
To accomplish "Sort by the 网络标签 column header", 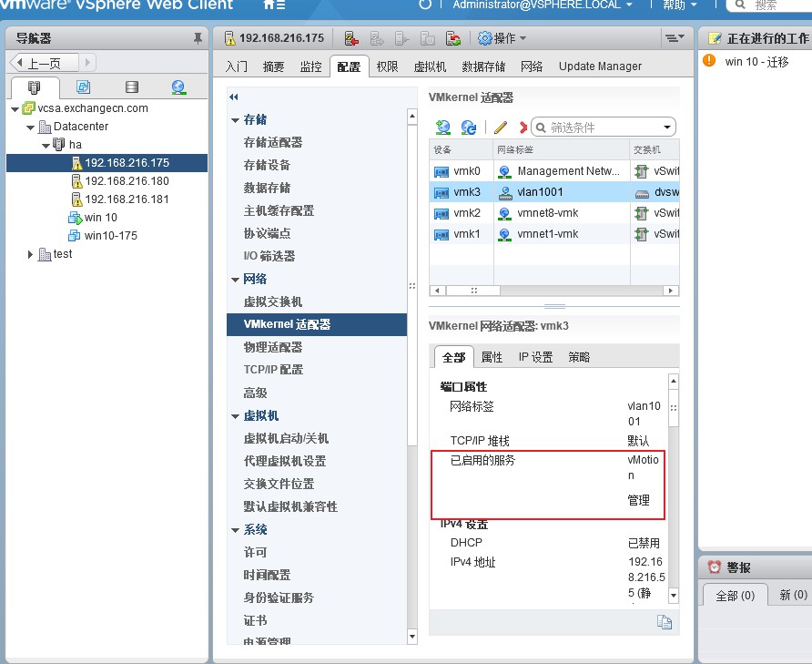I will (562, 149).
